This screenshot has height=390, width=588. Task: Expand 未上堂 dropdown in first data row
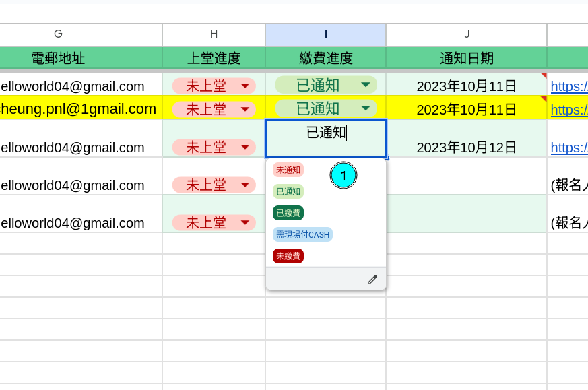point(245,86)
